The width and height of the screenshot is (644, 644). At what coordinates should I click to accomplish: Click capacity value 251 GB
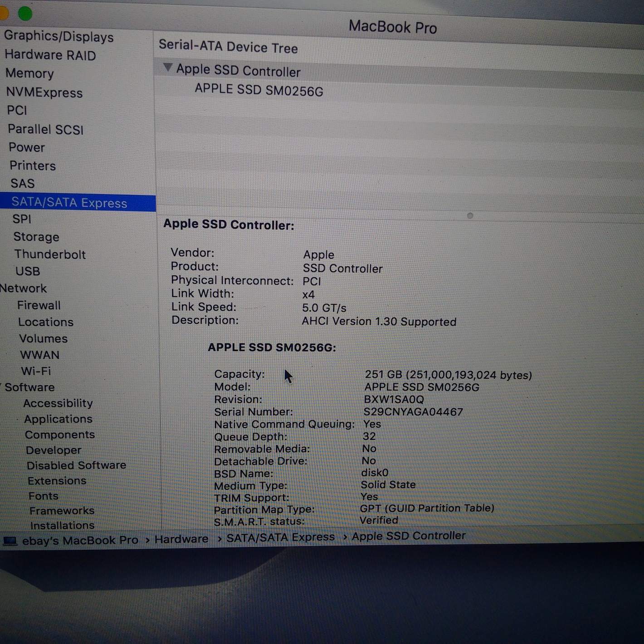(448, 375)
